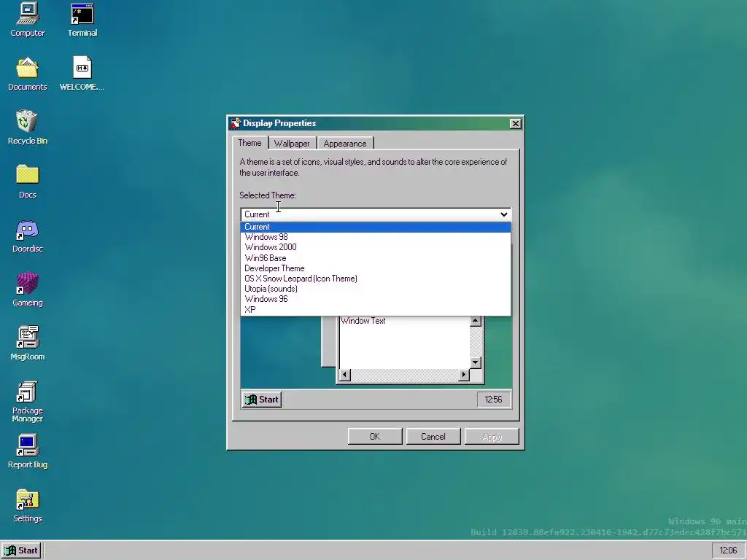Open the Settings desktop icon
Screen dimensions: 747x560
point(27,505)
